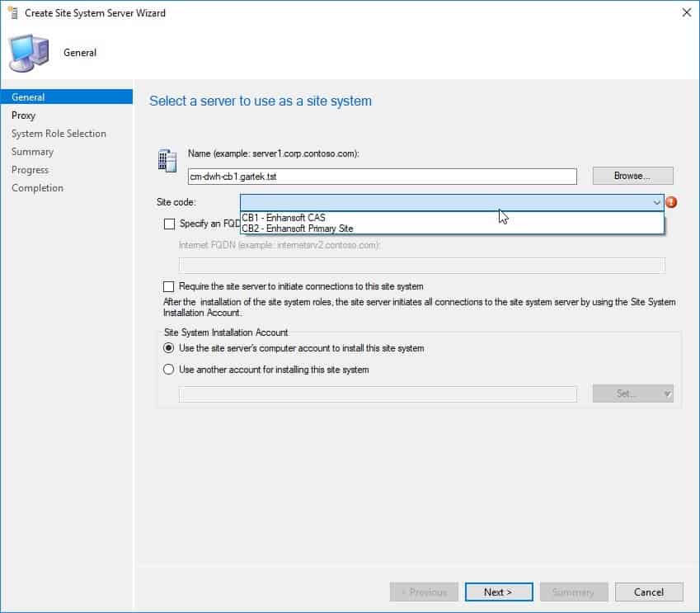The height and width of the screenshot is (613, 700).
Task: Click the Cancel button
Action: pyautogui.click(x=648, y=592)
